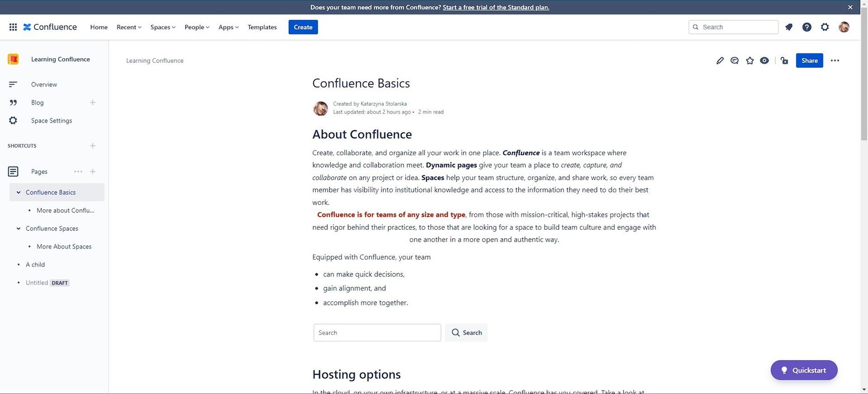Image resolution: width=868 pixels, height=394 pixels.
Task: Open Templates in the top navigation
Action: pos(262,27)
